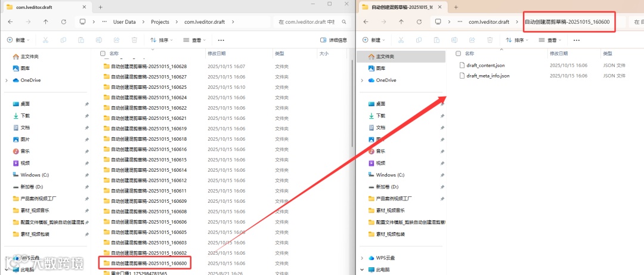Expand OneDrive in left window sidebar
644x275 pixels.
tap(6, 80)
